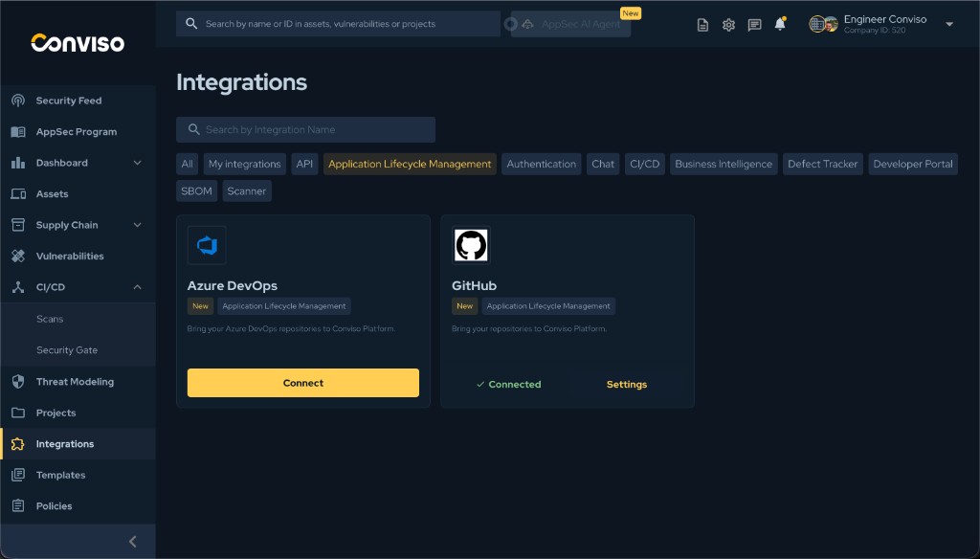Open notifications from the bell icon
Viewport: 980px width, 559px height.
[x=779, y=24]
